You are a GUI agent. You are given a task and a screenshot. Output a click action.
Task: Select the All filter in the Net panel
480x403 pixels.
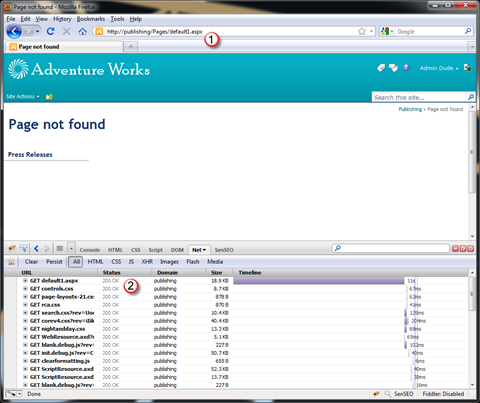coord(76,262)
